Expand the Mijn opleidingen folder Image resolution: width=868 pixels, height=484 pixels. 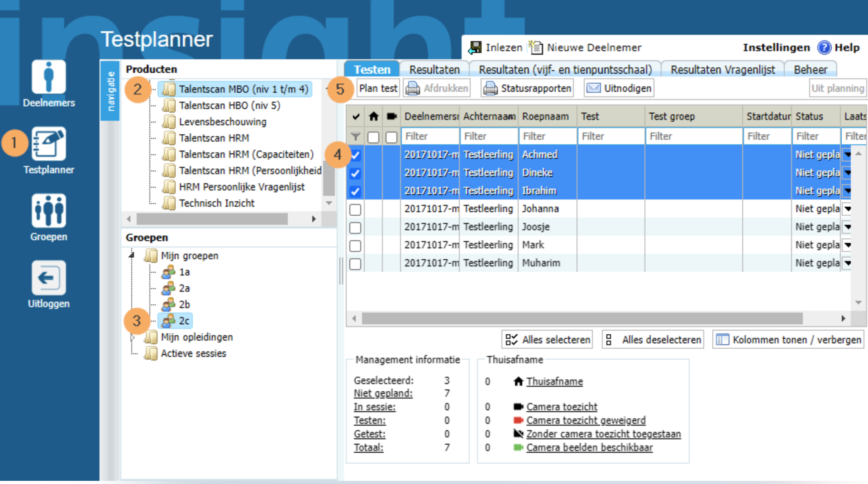[x=133, y=337]
